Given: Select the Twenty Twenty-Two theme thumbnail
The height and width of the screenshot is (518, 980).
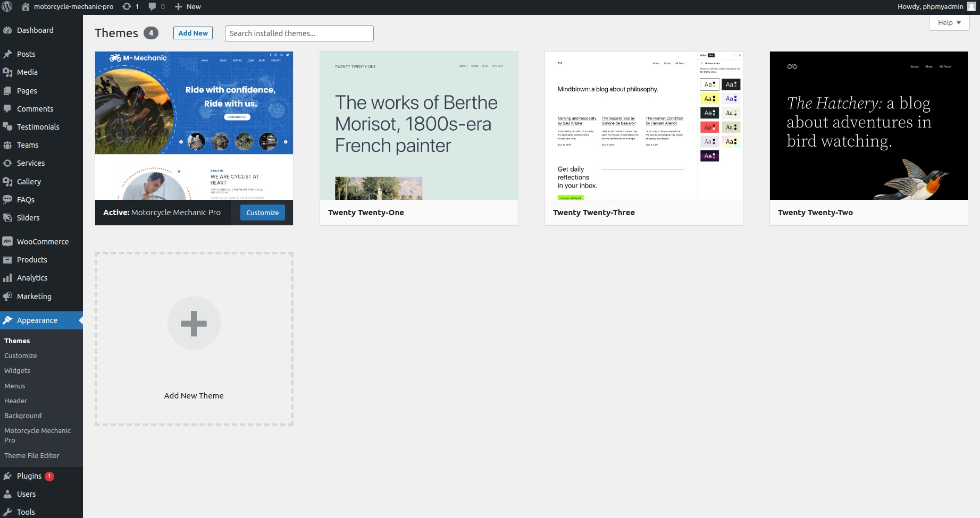Looking at the screenshot, I should tap(868, 126).
